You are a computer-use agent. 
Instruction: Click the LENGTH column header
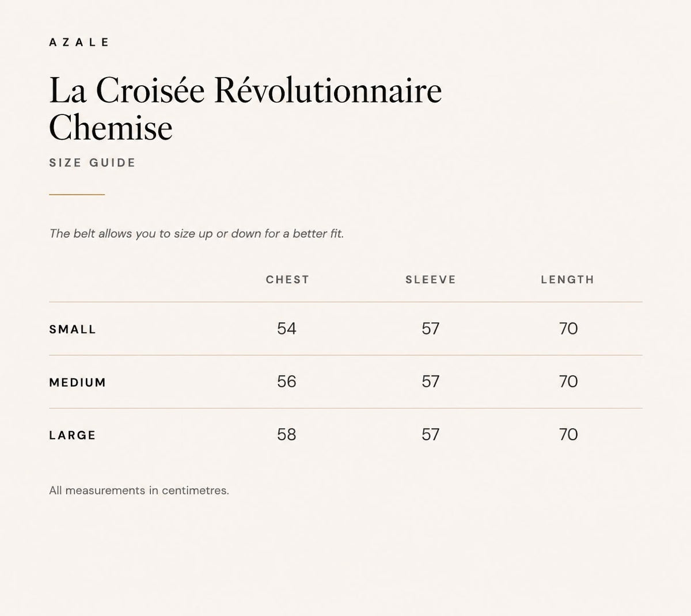point(567,280)
